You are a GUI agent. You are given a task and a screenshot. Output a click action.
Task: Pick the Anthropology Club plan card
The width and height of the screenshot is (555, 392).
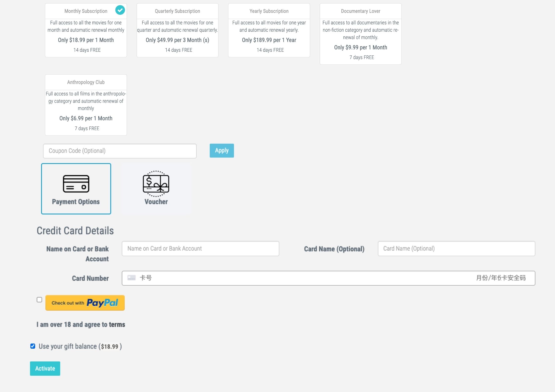(x=86, y=105)
